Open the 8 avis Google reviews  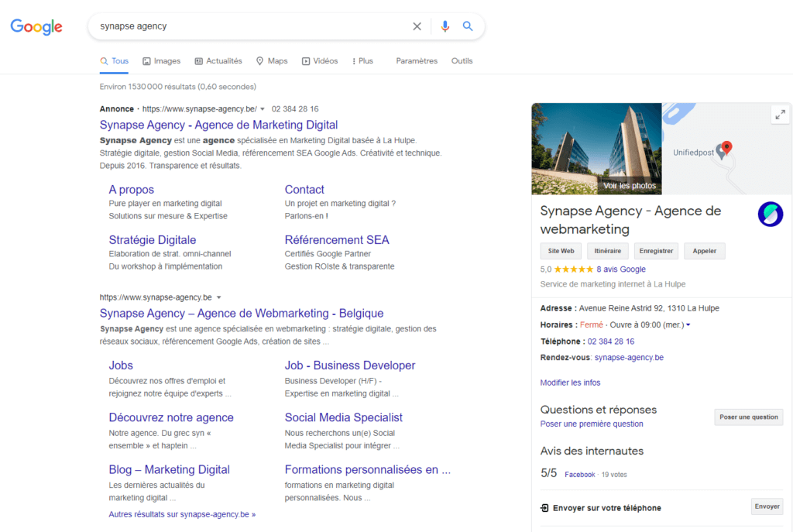click(621, 269)
